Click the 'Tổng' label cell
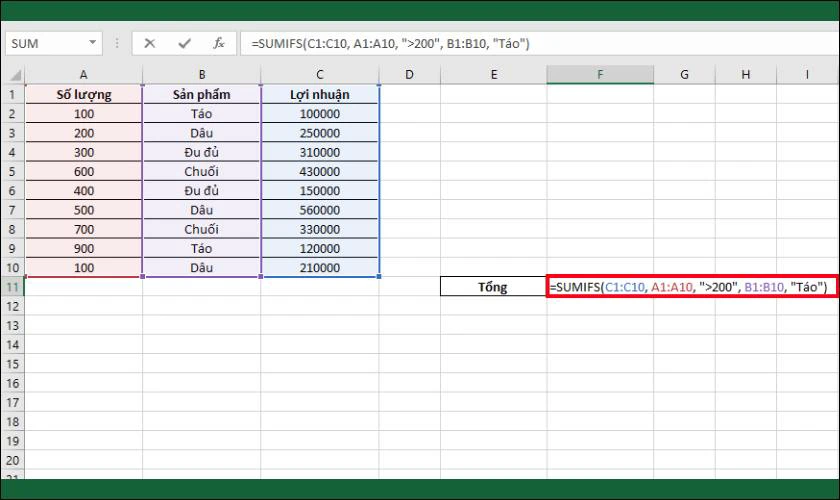840x500 pixels. point(493,287)
